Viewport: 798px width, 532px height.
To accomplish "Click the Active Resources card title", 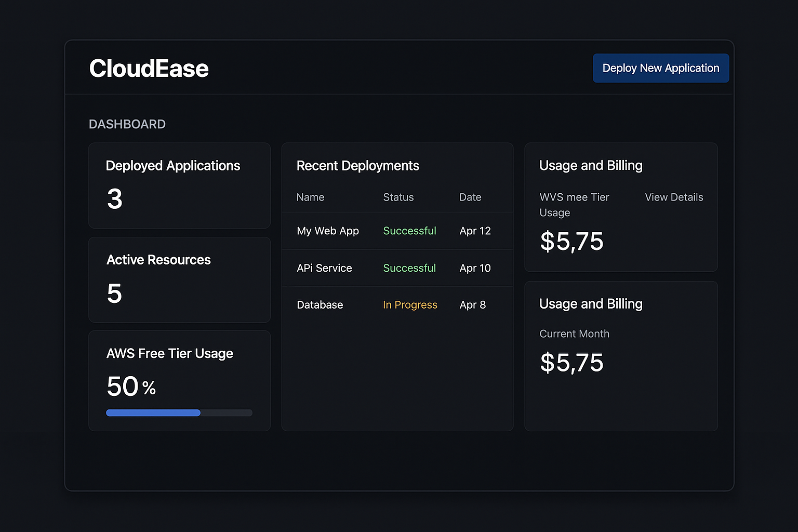I will pos(158,260).
